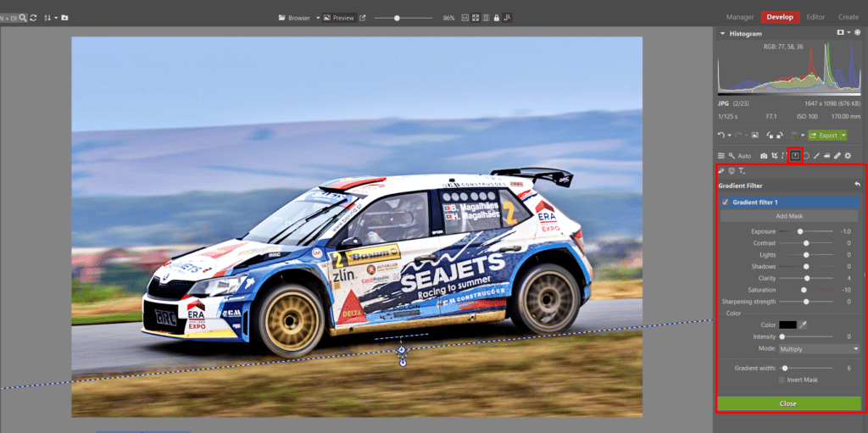Click the save changes disk icon
Screen dimensions: 868x433
795,135
